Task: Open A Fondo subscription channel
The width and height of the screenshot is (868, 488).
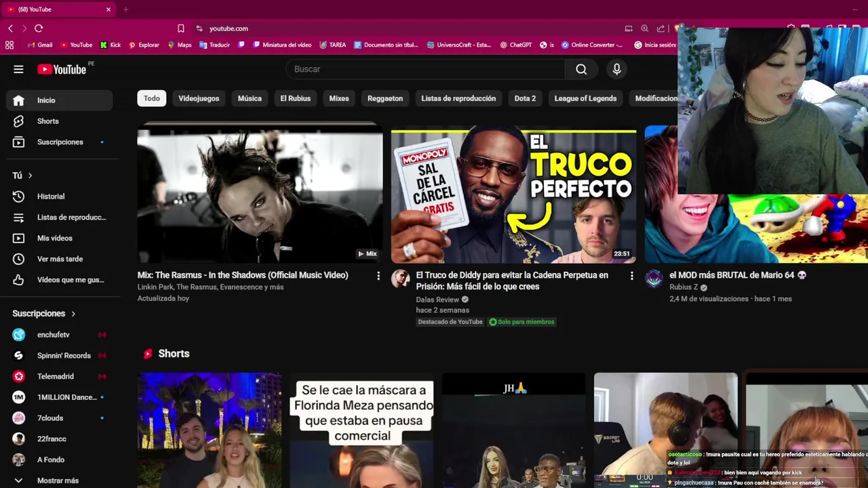Action: pos(60,460)
